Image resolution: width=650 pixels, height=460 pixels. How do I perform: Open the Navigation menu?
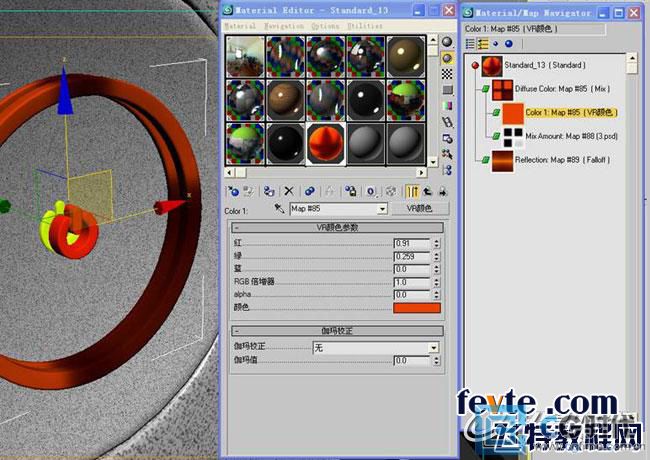coord(284,26)
